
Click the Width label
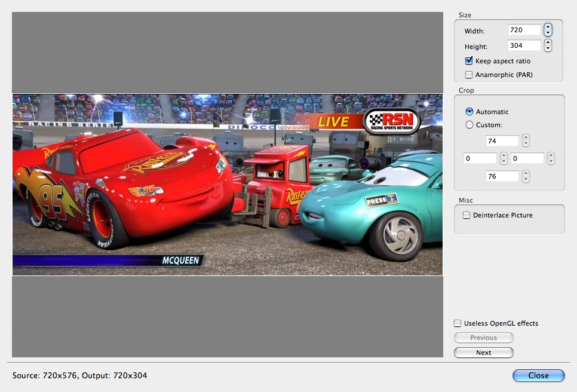tap(474, 31)
